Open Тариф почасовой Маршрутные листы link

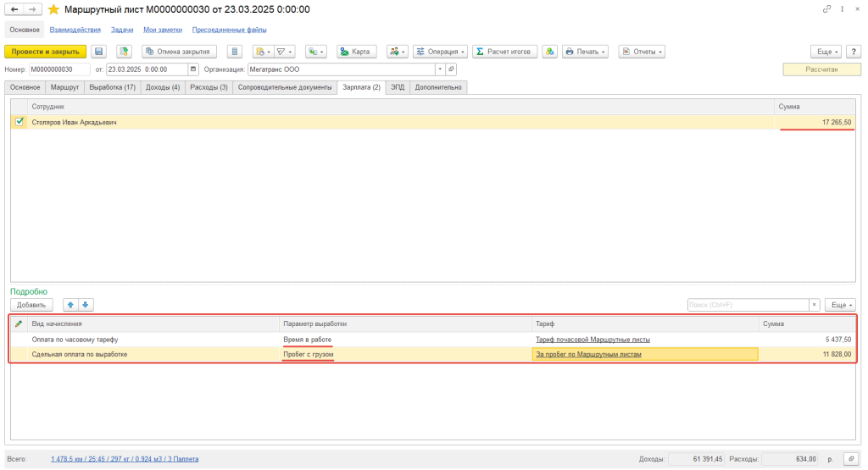(x=593, y=340)
